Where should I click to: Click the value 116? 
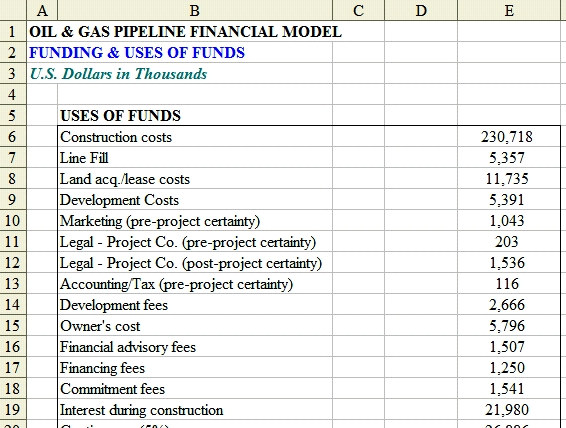(x=507, y=284)
